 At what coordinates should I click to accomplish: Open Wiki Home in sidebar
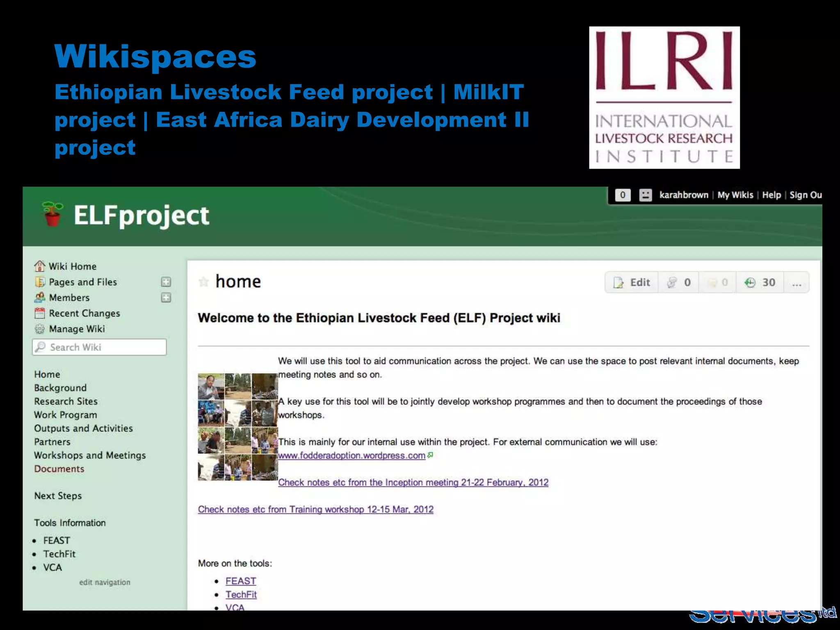tap(73, 266)
